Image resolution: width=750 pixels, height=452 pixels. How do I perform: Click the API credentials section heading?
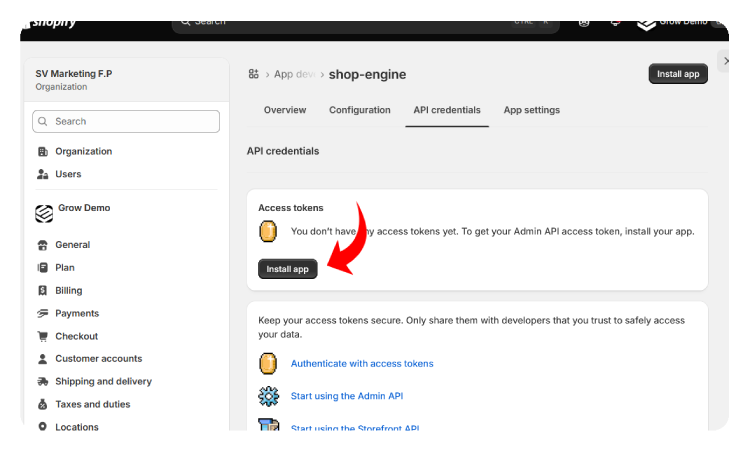pyautogui.click(x=283, y=151)
